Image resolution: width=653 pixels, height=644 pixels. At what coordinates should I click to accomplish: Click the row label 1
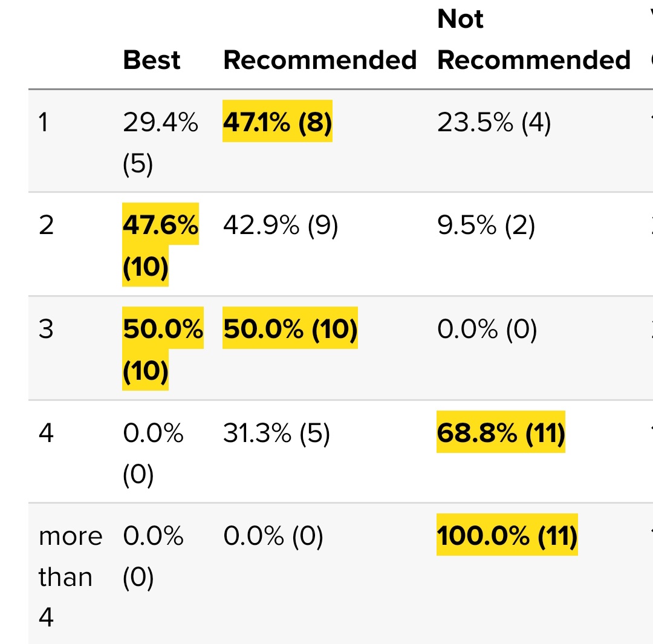coord(44,123)
